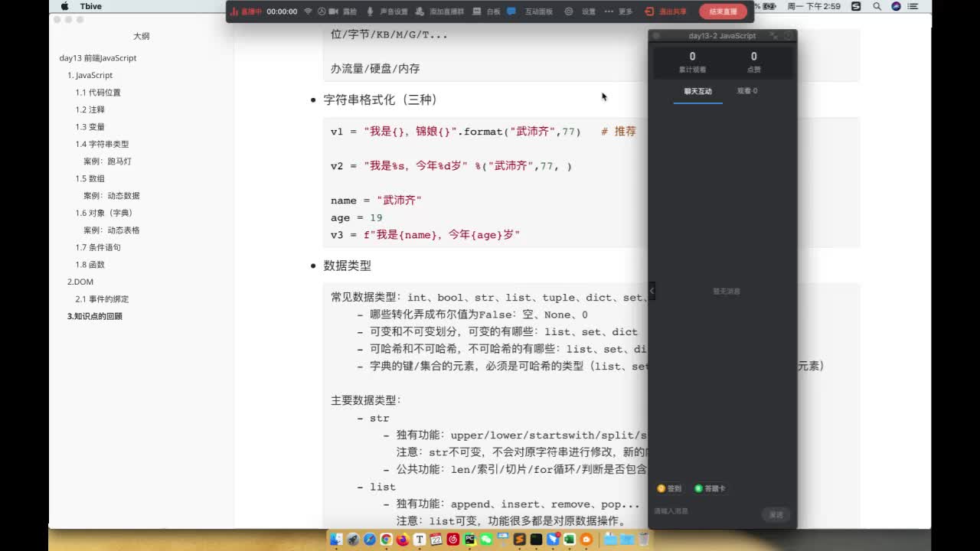
Task: Open outline entry '案例：动态数据'
Action: click(x=112, y=196)
